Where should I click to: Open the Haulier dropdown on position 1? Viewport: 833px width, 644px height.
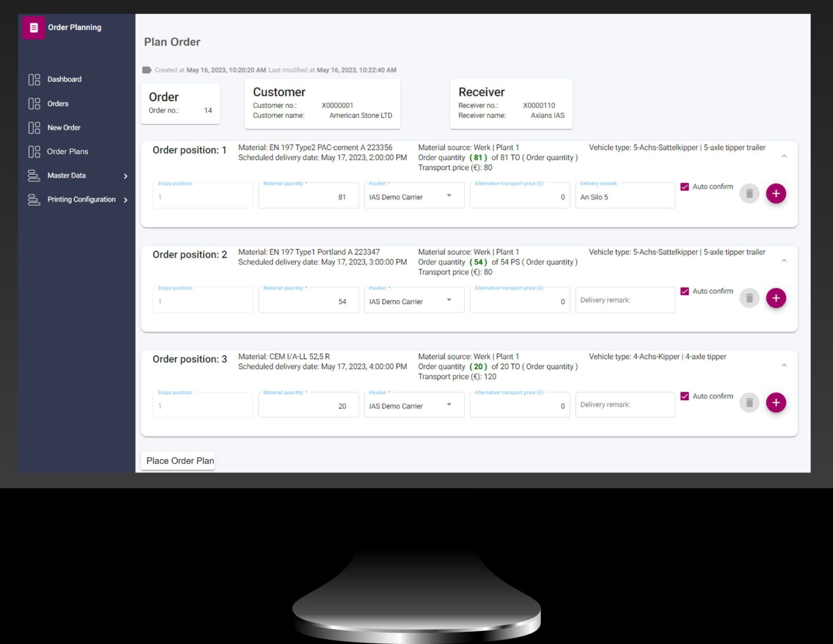coord(450,196)
